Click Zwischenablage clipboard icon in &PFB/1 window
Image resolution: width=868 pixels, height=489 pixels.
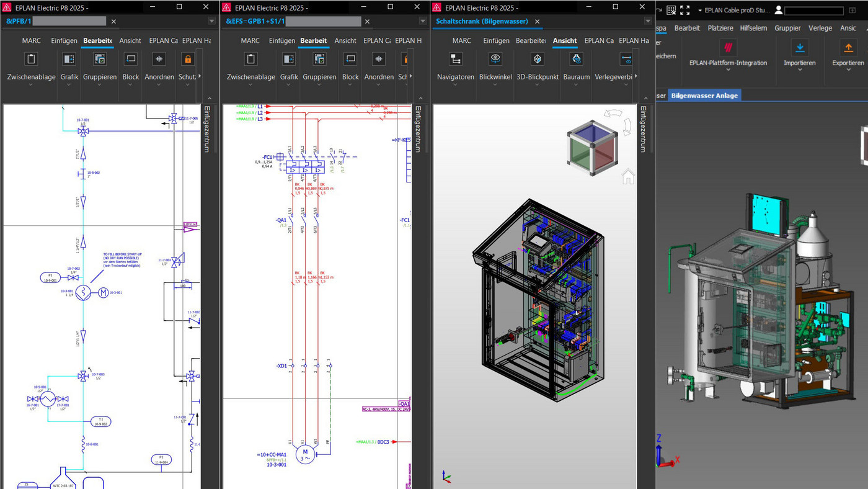click(31, 59)
